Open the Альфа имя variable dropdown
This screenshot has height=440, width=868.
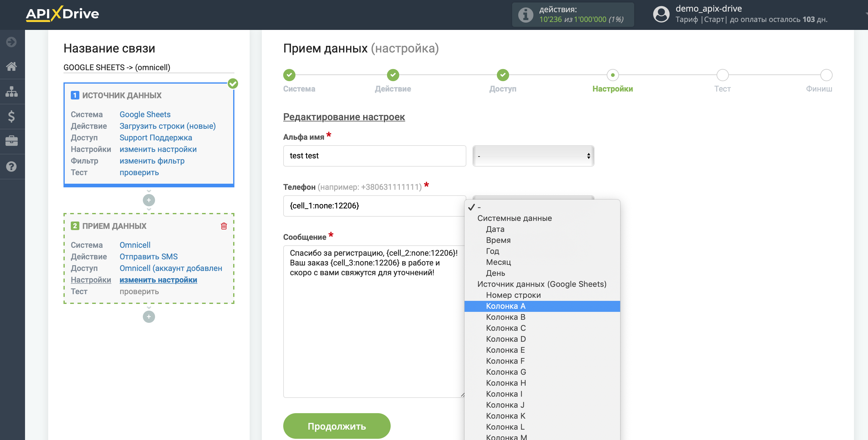[533, 156]
